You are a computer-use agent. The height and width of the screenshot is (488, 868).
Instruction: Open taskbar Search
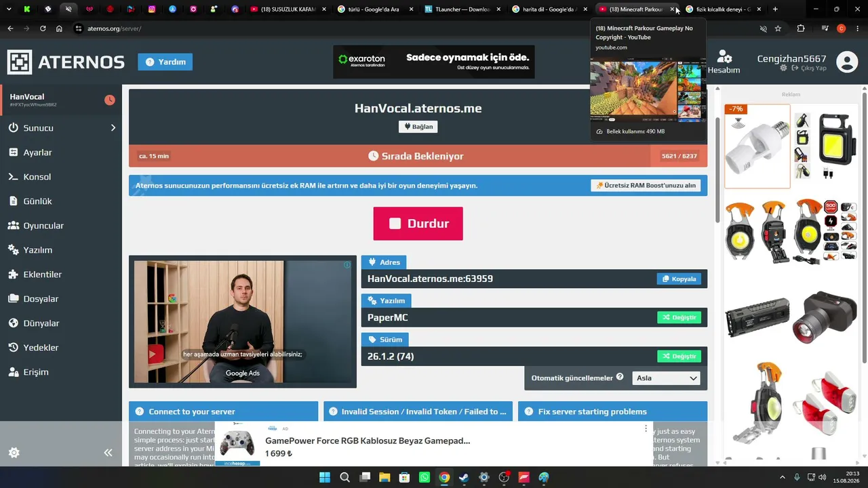pyautogui.click(x=344, y=477)
